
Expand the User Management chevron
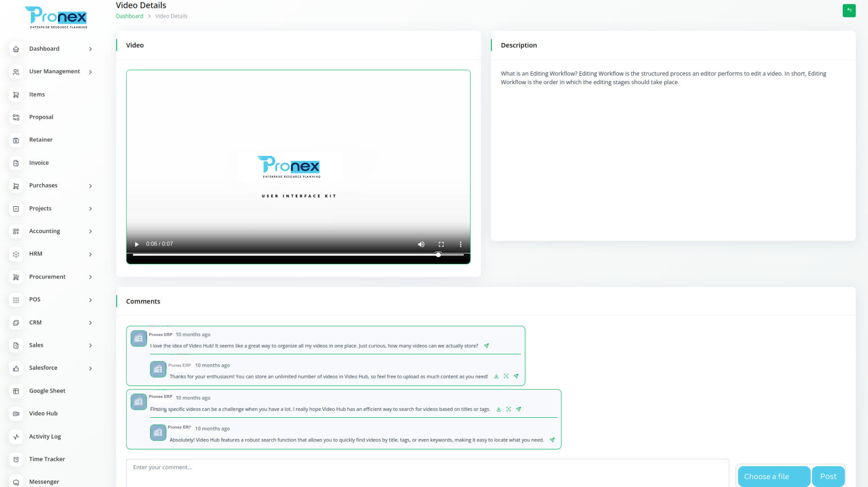(x=91, y=72)
